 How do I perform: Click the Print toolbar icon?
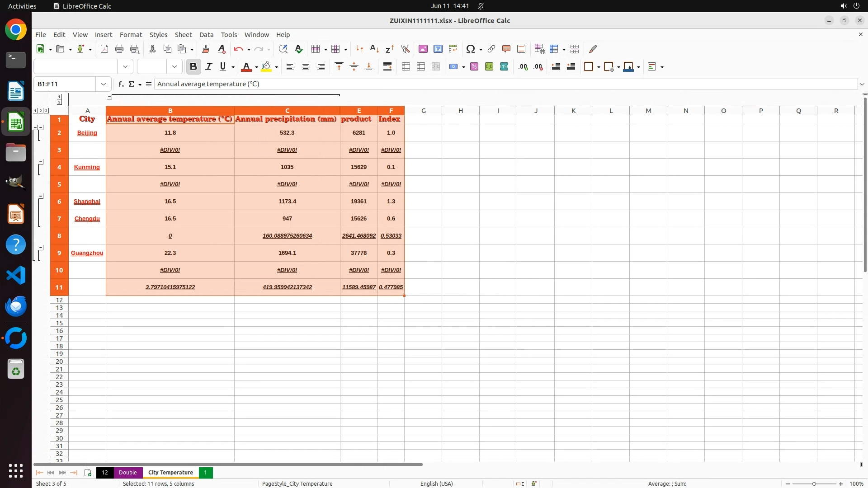119,49
